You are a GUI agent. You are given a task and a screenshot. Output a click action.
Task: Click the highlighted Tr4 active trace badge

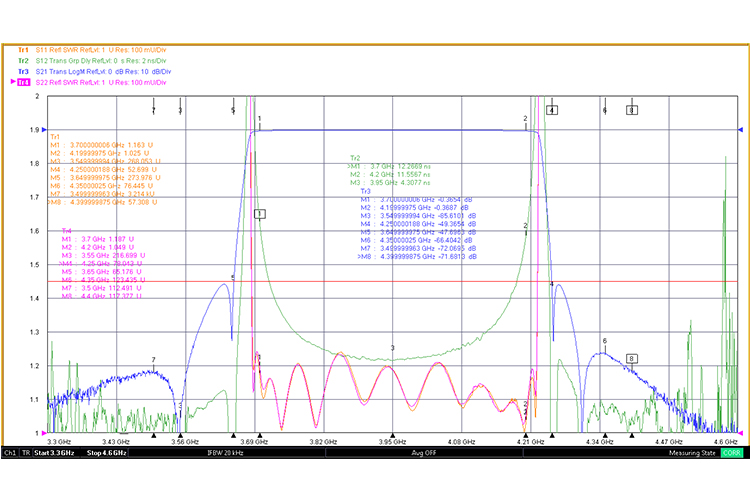coord(24,82)
